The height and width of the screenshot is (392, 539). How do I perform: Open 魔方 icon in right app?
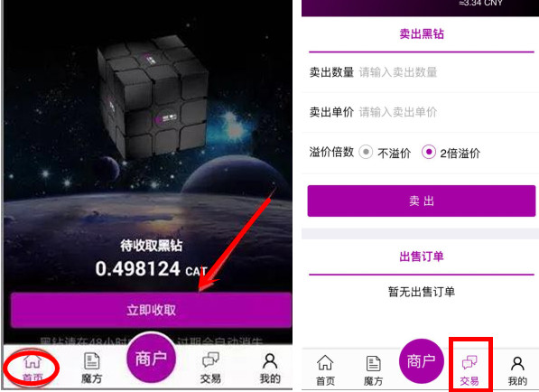point(373,370)
